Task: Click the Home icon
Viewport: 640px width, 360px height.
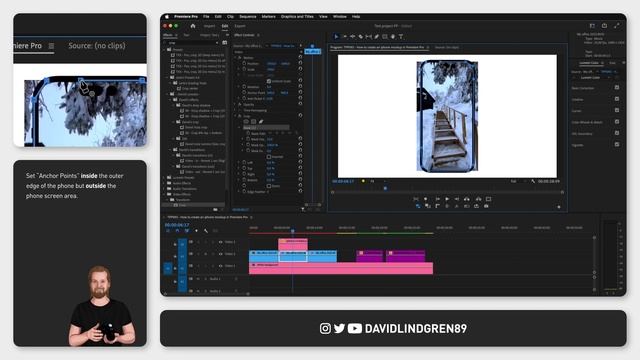Action: [x=193, y=26]
